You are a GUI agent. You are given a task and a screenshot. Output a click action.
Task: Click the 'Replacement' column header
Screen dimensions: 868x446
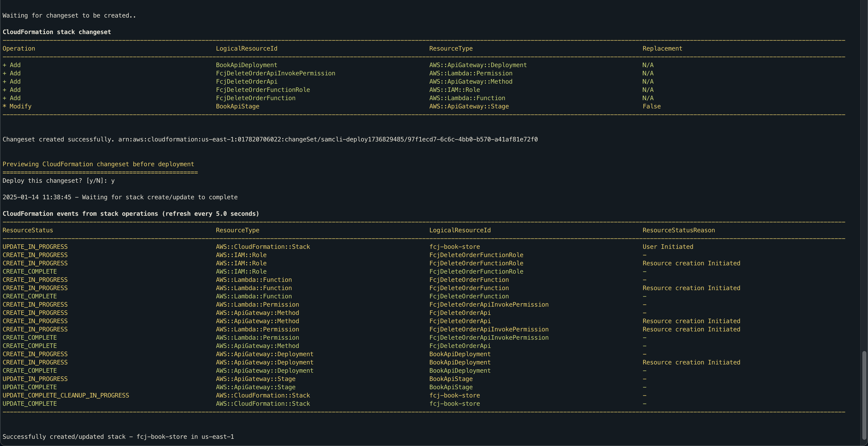coord(662,49)
